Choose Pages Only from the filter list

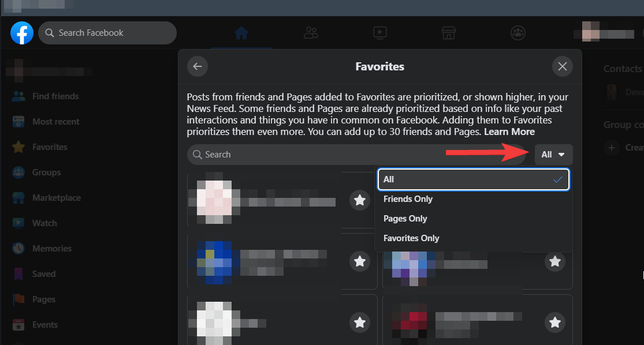405,219
